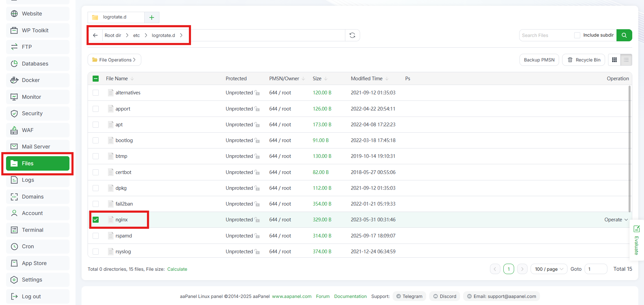Open the Documentation link
Screen dimensions: 644x305
pyautogui.click(x=350, y=296)
